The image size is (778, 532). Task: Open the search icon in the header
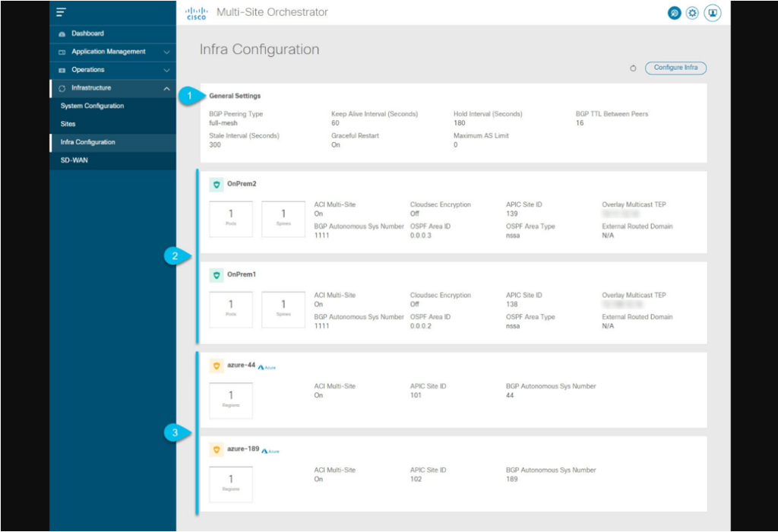tap(674, 13)
